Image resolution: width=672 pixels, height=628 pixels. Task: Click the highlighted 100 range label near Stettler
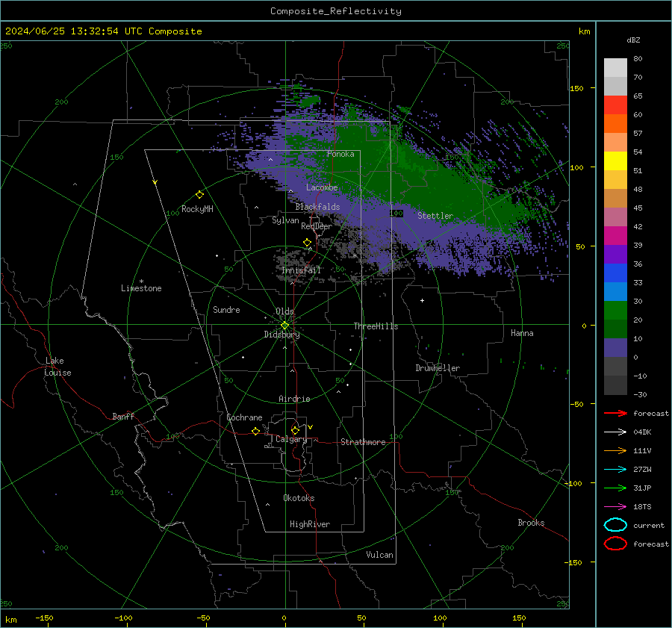(396, 213)
